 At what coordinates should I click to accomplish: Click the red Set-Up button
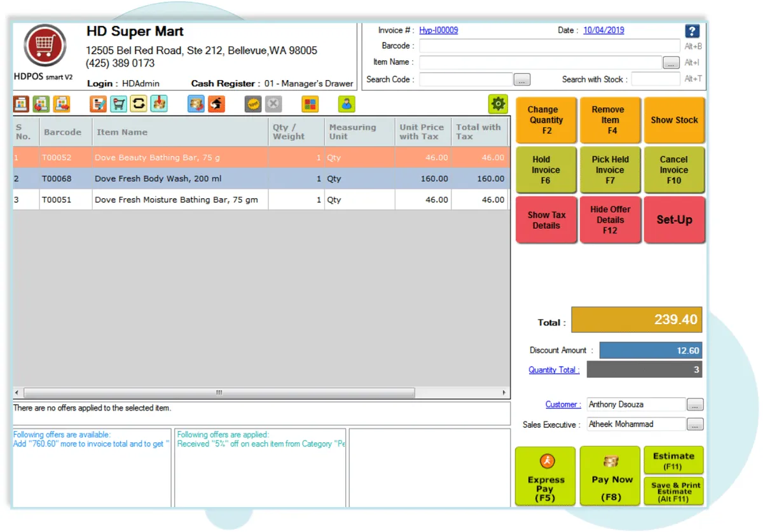(675, 220)
